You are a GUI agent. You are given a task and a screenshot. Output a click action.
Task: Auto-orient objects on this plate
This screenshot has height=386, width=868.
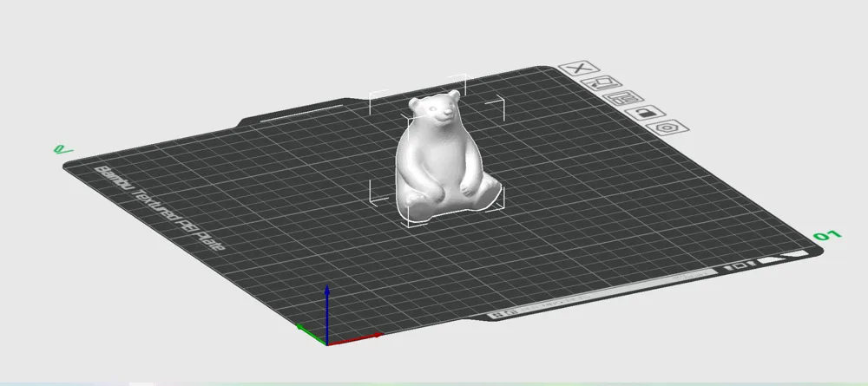[x=602, y=83]
